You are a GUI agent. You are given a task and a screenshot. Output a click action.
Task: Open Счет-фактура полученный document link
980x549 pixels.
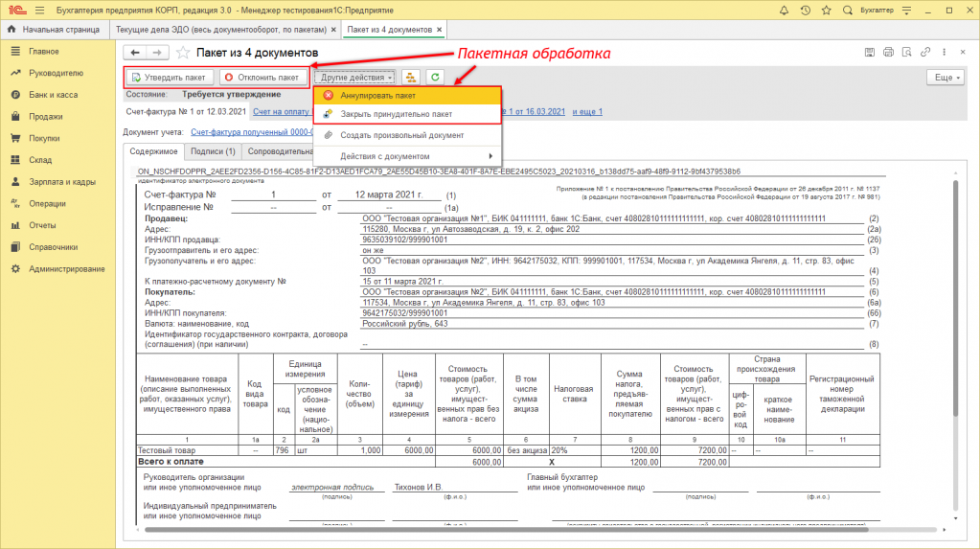[x=252, y=132]
